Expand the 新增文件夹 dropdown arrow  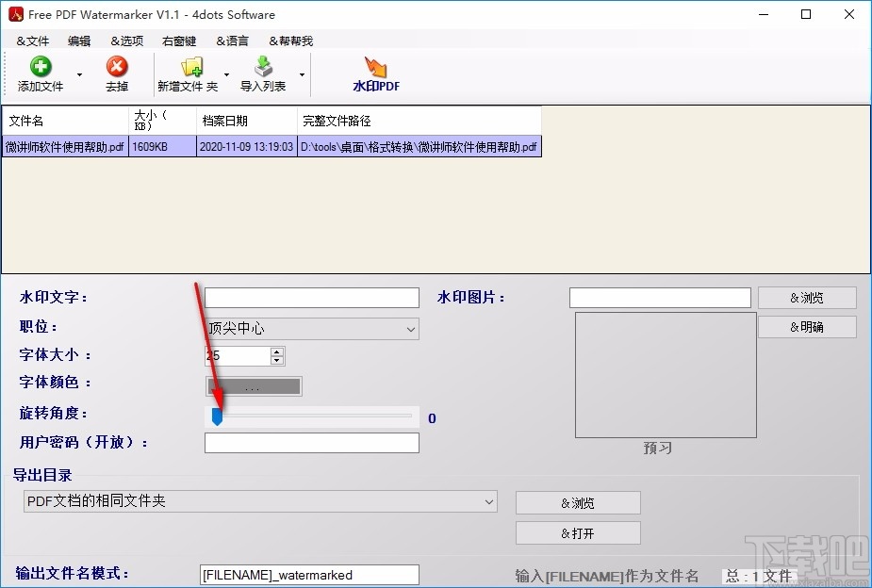coord(226,74)
